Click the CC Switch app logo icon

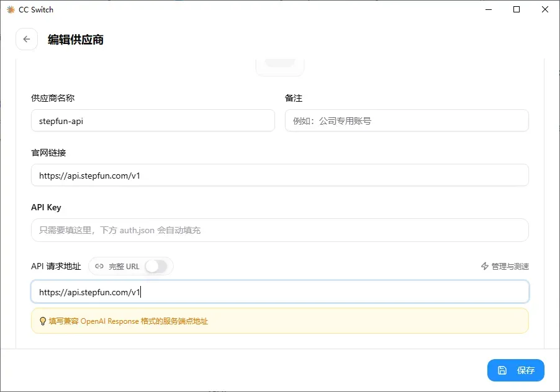(11, 10)
